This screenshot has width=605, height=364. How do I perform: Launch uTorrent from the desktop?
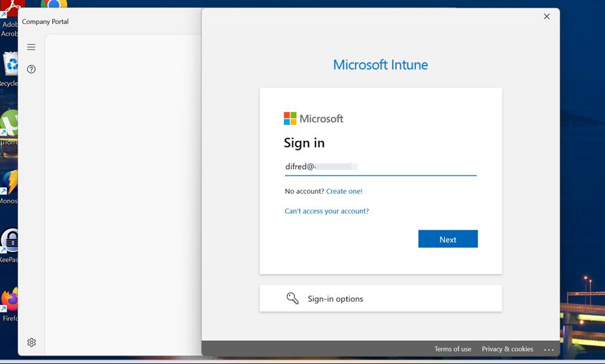coord(9,125)
